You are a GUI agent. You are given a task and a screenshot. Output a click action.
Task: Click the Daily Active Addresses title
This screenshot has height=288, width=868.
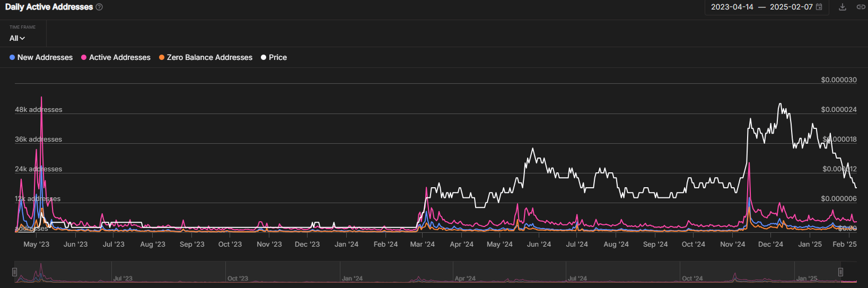coord(49,7)
